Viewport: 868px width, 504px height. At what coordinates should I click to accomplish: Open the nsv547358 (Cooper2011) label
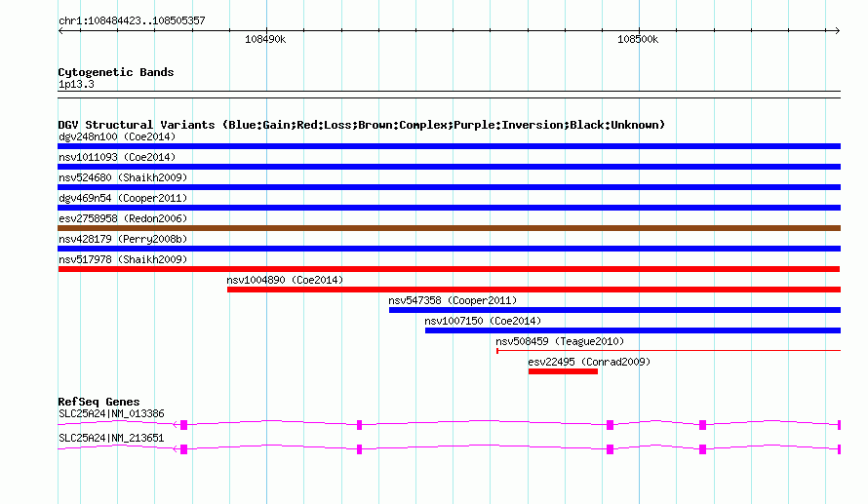453,300
